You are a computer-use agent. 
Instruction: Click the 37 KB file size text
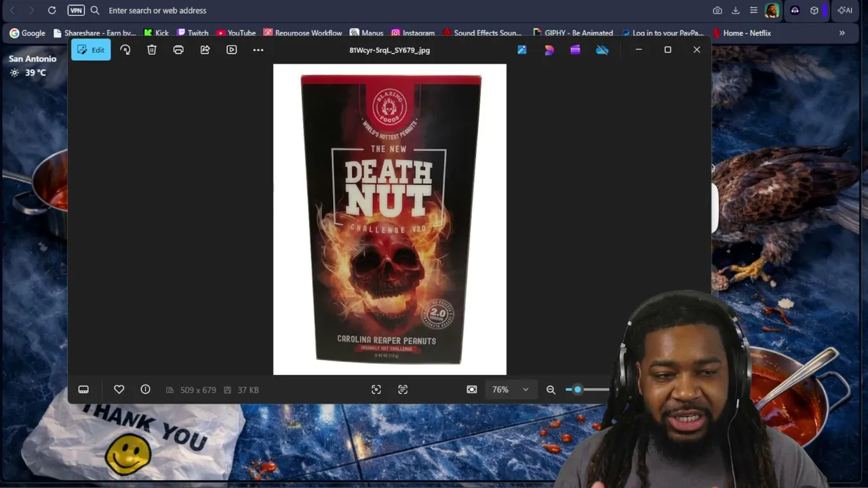click(248, 390)
